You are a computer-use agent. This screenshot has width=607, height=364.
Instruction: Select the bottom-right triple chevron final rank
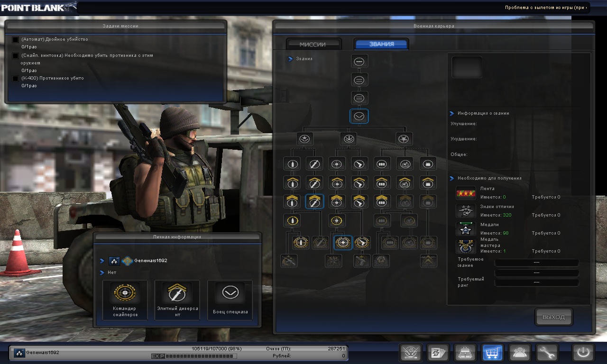(428, 261)
